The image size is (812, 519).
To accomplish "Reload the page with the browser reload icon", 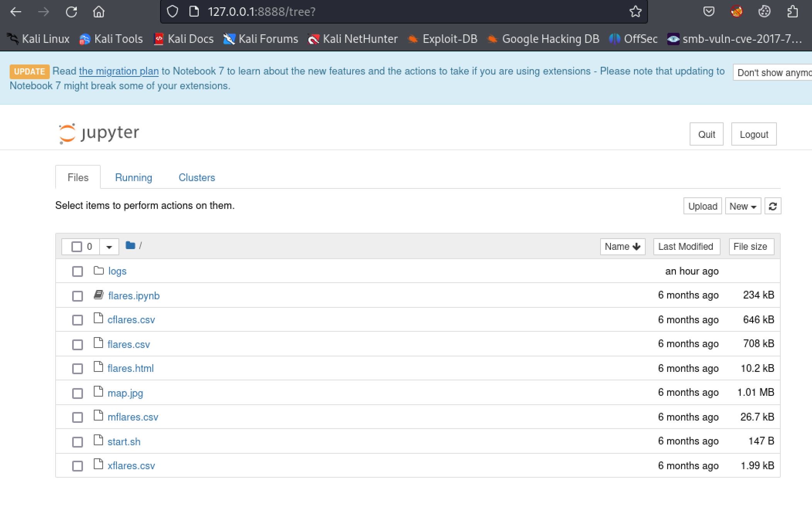I will point(71,12).
